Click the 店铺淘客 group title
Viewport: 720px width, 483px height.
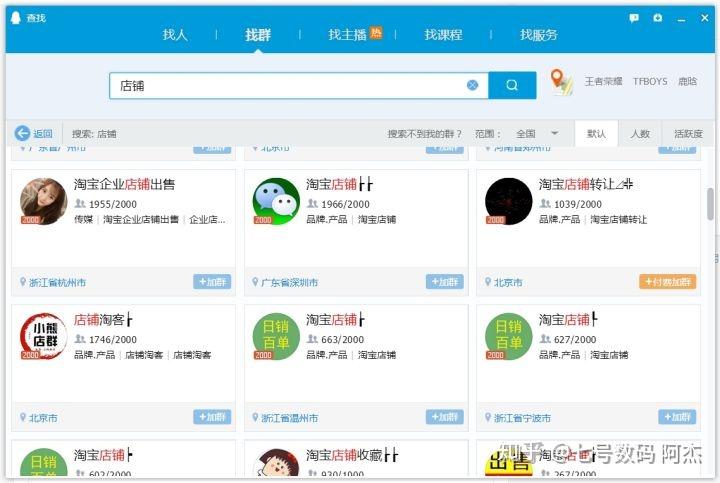pyautogui.click(x=103, y=320)
